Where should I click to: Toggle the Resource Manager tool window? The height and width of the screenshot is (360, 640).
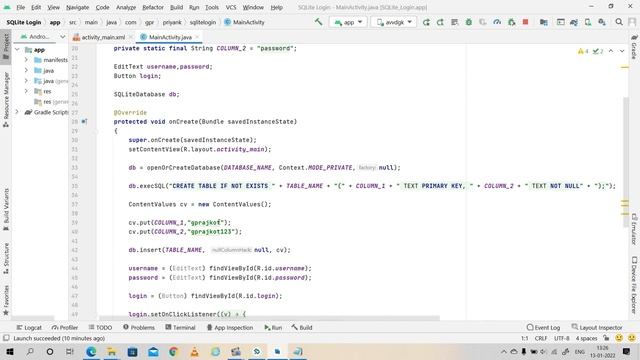6,99
